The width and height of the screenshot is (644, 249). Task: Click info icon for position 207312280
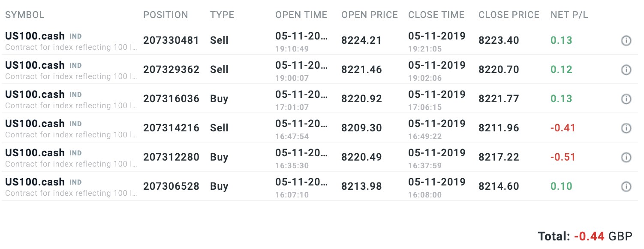click(x=626, y=158)
